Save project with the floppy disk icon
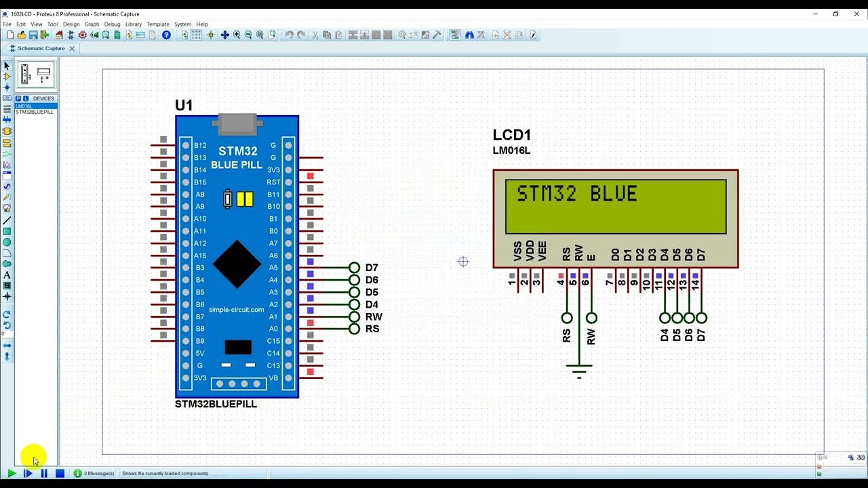Screen dimensions: 868x488 coord(33,35)
